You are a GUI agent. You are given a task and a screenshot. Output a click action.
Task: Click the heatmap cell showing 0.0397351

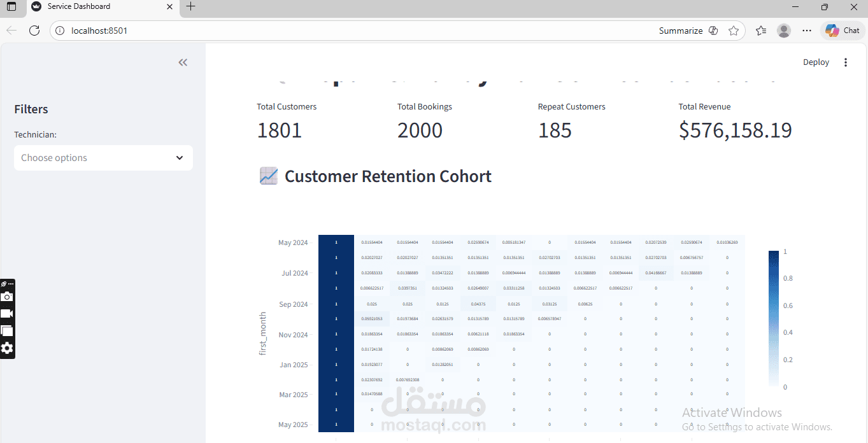click(407, 288)
